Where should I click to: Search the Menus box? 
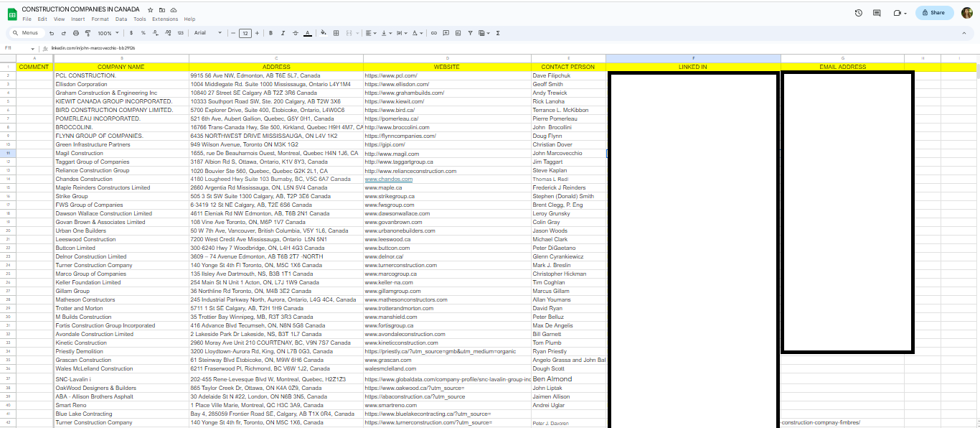pos(26,33)
